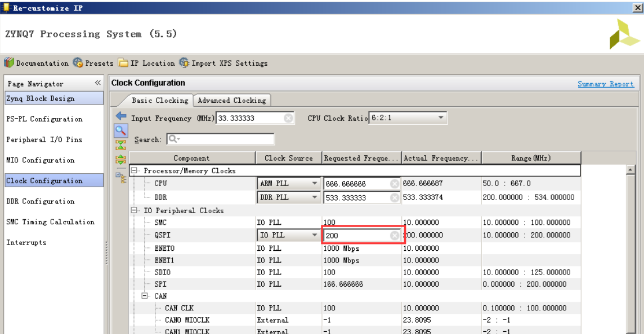The height and width of the screenshot is (334, 644).
Task: Click the Collapse All tree icon
Action: click(x=120, y=145)
